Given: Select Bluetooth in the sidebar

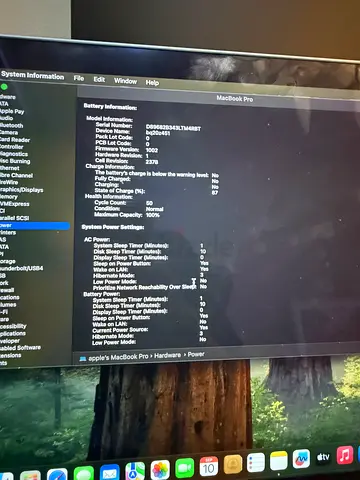Looking at the screenshot, I should coord(11,125).
